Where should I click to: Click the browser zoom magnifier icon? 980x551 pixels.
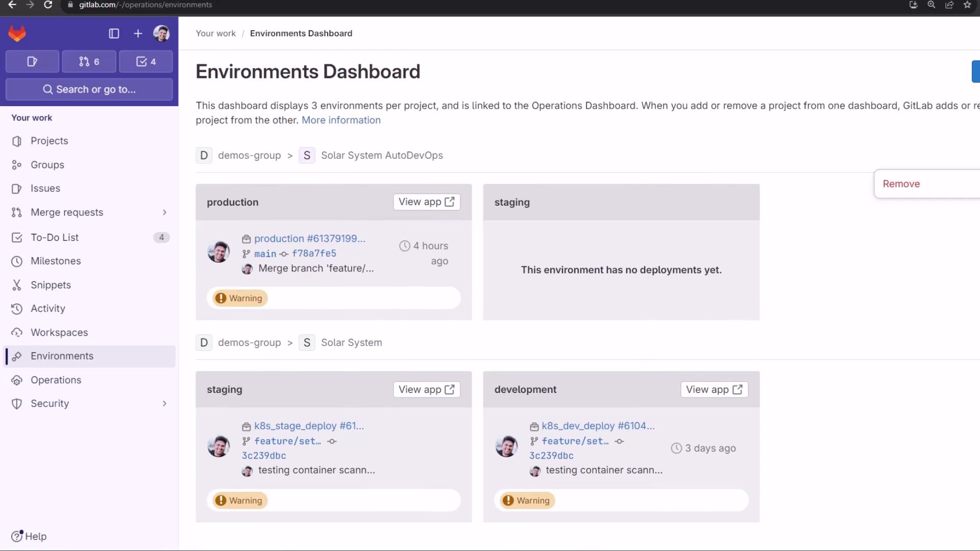(932, 5)
